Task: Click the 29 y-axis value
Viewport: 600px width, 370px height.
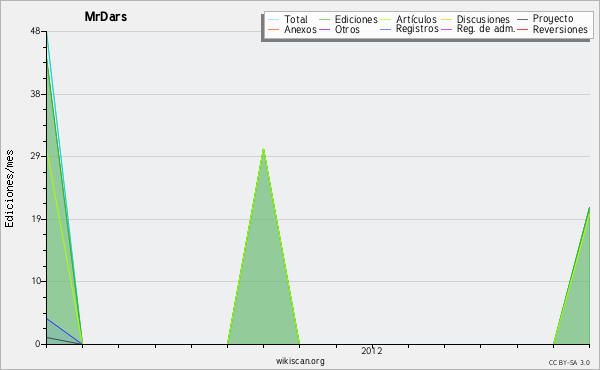Action: [x=35, y=156]
